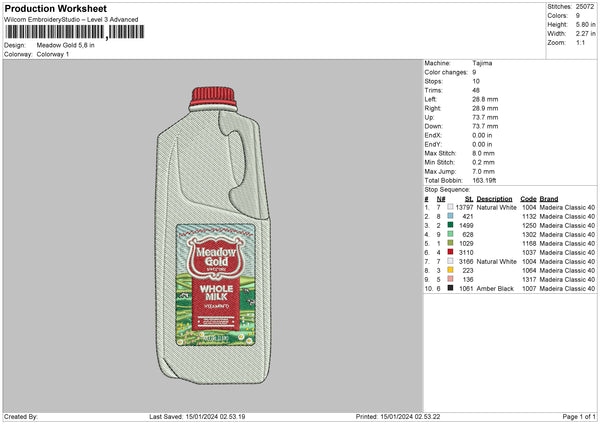This screenshot has width=600, height=424.
Task: Click 'Amber Black' description in stop 10
Action: pos(495,289)
